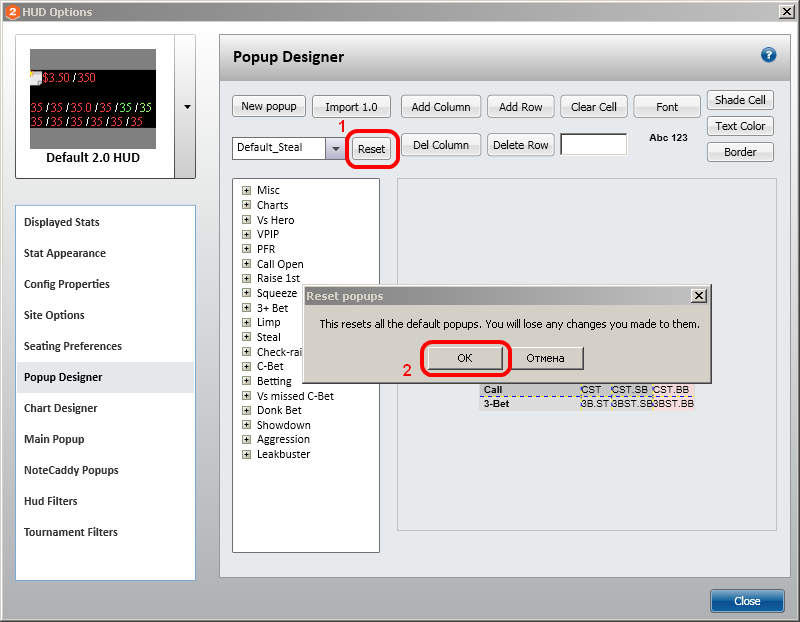Expand the Steal stat category

click(246, 336)
